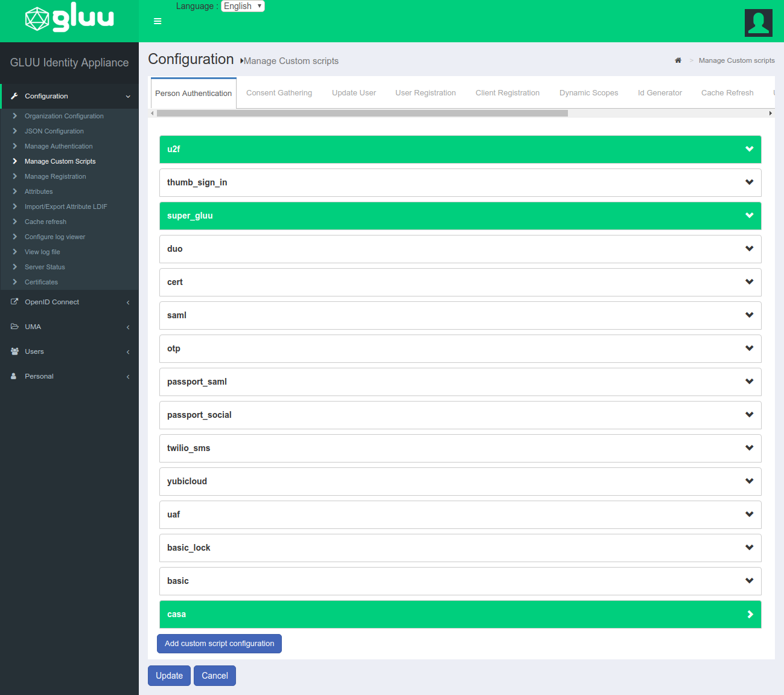Click the right arrow of the tab scrollbar

770,113
